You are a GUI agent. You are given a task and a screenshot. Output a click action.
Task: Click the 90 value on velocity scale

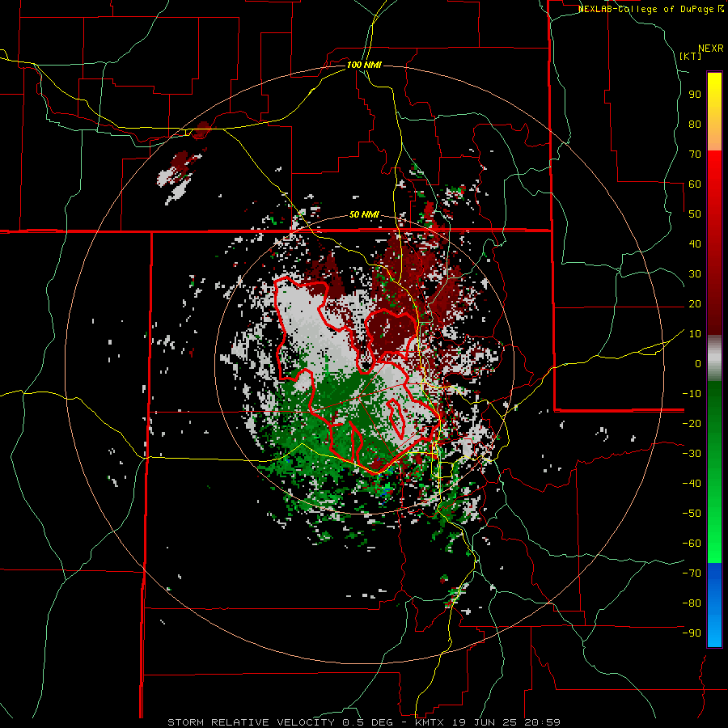click(695, 95)
